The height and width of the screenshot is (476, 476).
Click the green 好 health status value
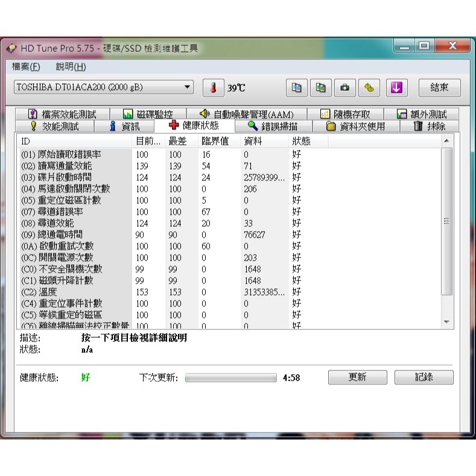[86, 377]
